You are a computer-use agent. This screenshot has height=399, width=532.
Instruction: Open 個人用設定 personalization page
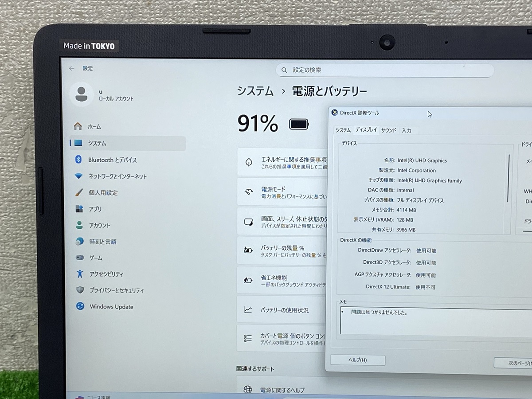(103, 193)
